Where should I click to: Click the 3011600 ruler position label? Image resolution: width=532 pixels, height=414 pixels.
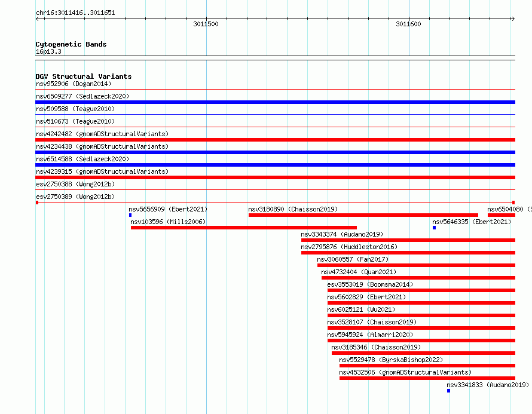coord(408,24)
